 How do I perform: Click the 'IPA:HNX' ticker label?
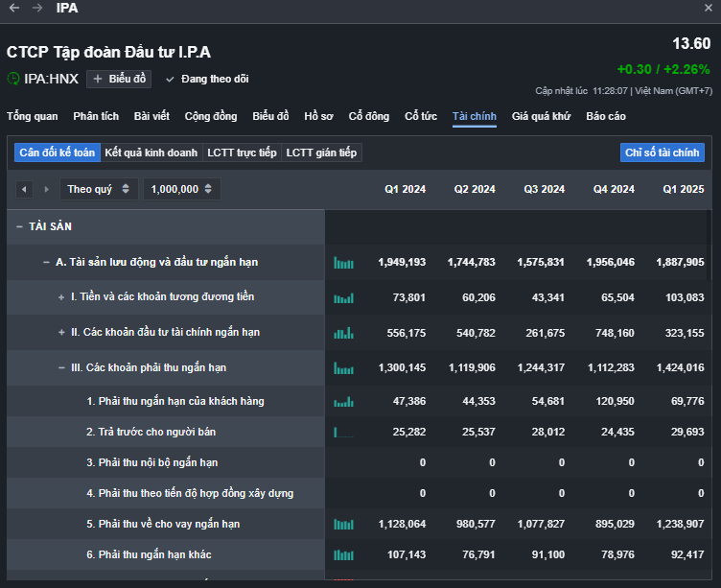(x=51, y=79)
